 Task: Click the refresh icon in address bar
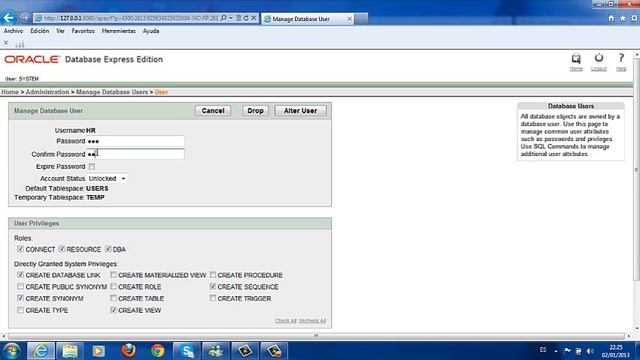point(246,18)
